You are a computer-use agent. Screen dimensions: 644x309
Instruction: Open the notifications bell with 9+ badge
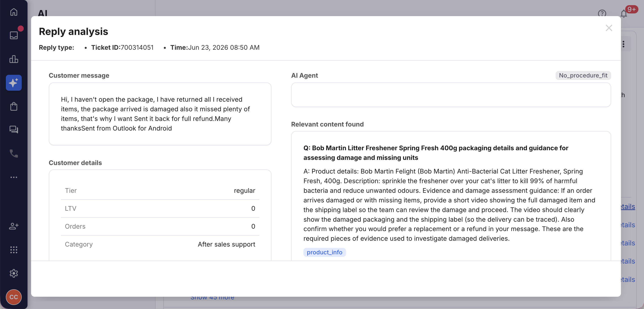click(x=624, y=13)
